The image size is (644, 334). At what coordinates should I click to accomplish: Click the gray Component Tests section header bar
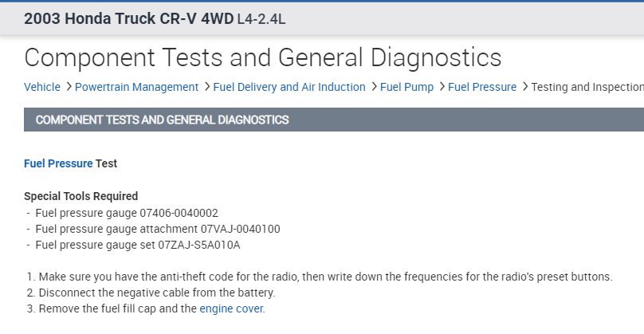(x=319, y=120)
